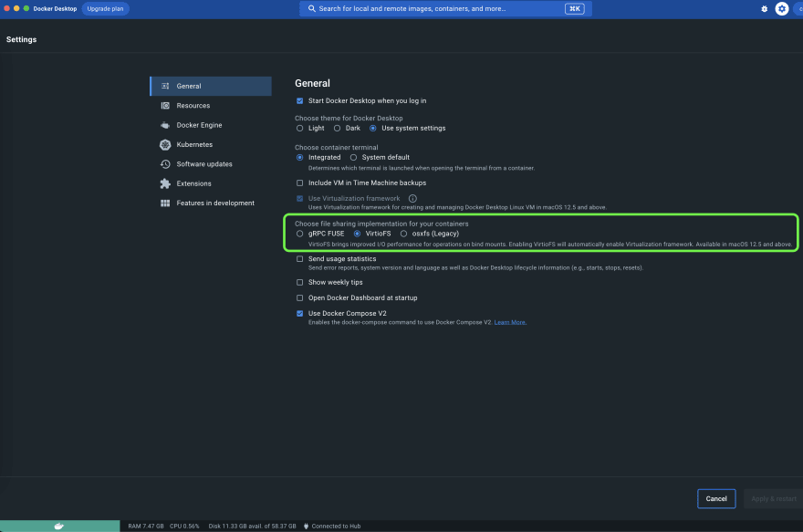The image size is (803, 532).
Task: Select the Light theme radio button
Action: 299,128
